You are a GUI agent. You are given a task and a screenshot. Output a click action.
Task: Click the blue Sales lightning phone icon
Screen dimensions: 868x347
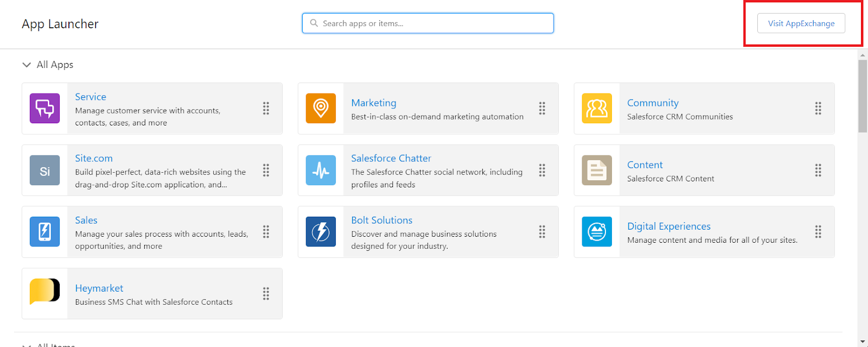click(44, 232)
